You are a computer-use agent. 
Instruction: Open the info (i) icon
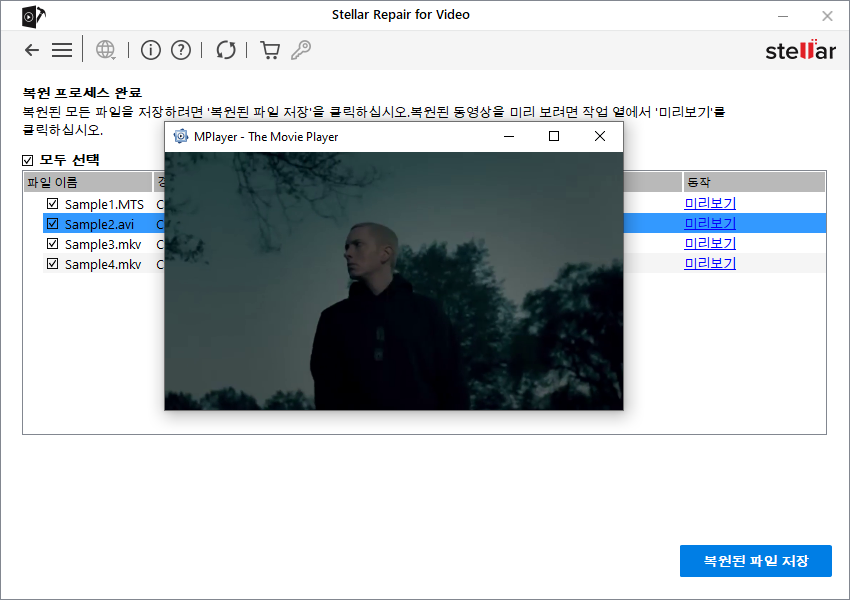(x=151, y=50)
